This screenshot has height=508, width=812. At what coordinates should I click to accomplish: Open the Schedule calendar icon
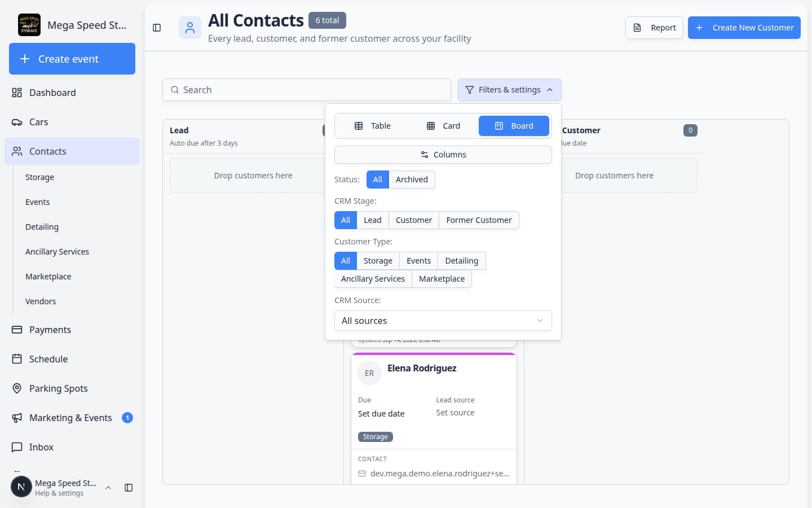click(17, 359)
